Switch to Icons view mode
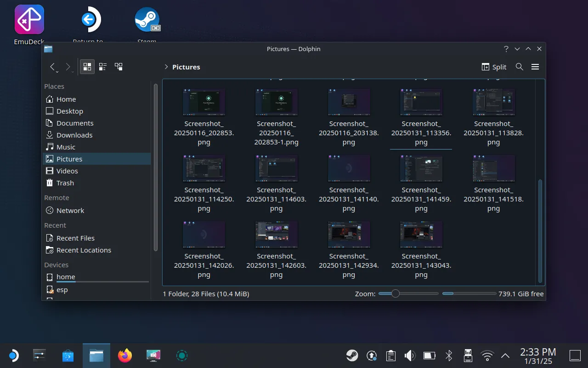This screenshot has height=368, width=588. pos(87,67)
